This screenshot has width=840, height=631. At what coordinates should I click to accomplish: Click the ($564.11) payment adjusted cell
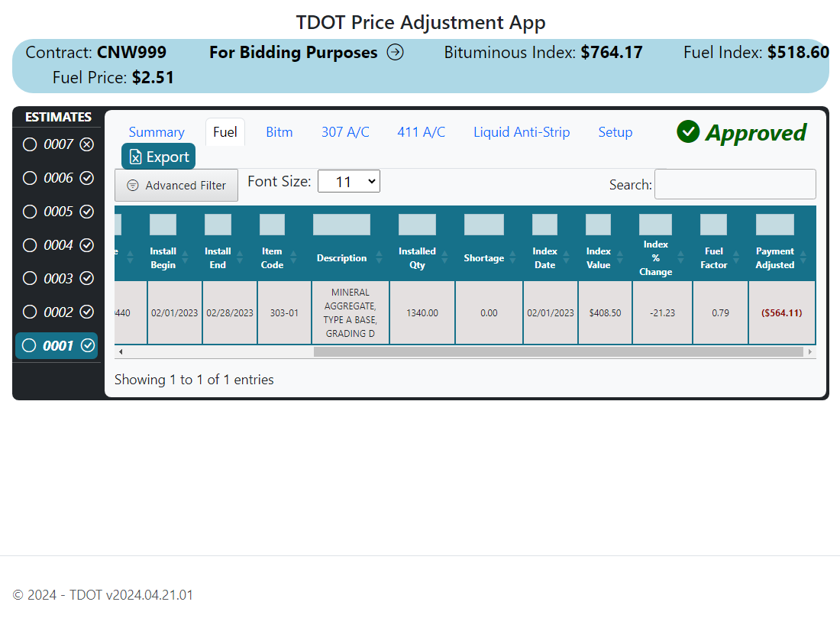point(782,312)
